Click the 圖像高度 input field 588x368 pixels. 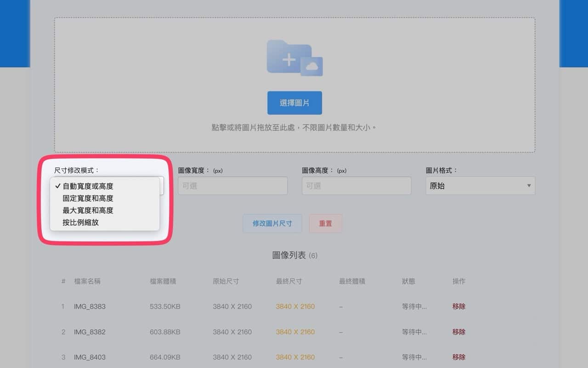coord(356,186)
